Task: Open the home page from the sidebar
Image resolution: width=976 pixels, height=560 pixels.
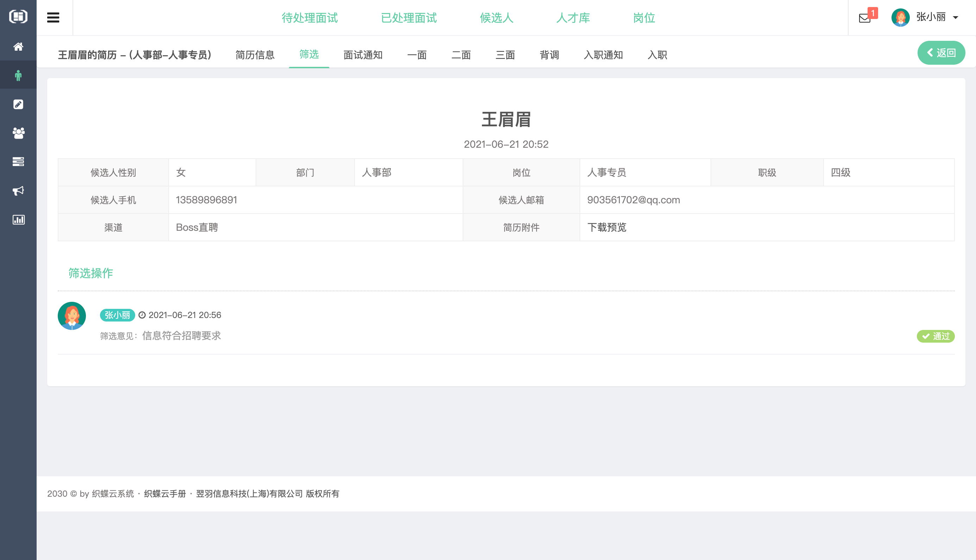Action: 18,46
